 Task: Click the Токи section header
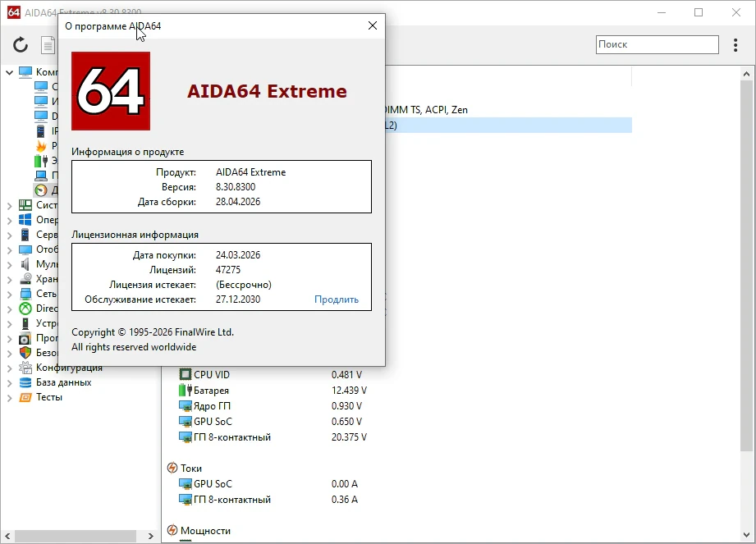click(x=191, y=469)
